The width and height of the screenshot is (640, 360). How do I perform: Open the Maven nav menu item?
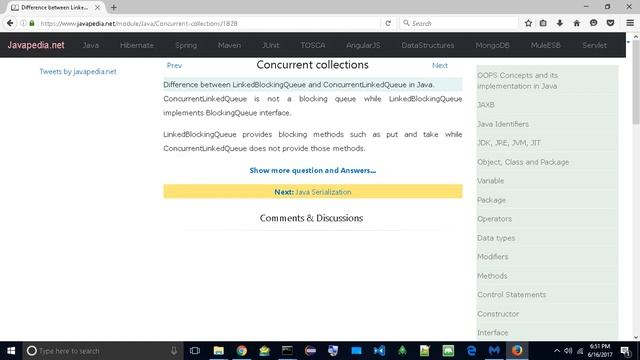click(229, 45)
